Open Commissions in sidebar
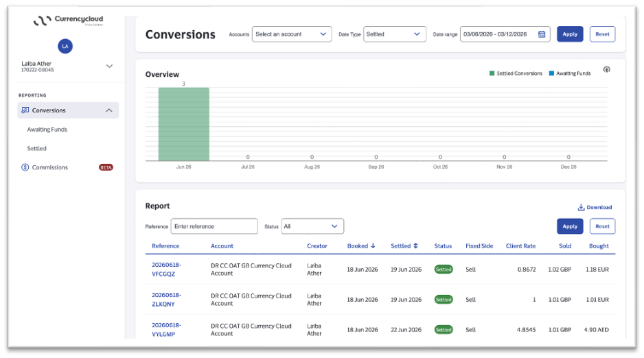 pyautogui.click(x=49, y=167)
